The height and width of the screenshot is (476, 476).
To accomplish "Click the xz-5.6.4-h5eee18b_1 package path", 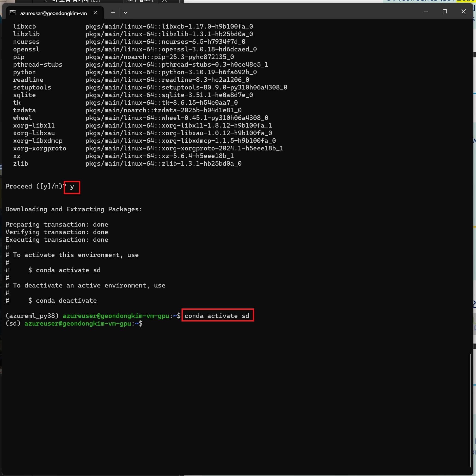I will tap(160, 156).
